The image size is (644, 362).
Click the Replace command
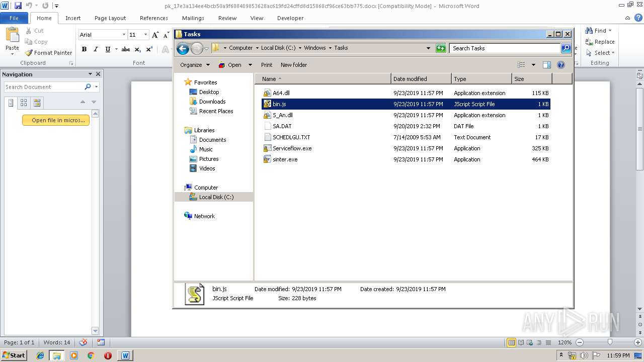(600, 42)
